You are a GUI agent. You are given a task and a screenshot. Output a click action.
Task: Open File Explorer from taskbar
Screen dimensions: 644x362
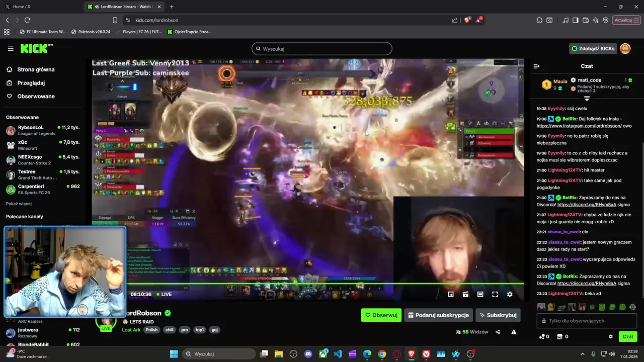tap(279, 354)
